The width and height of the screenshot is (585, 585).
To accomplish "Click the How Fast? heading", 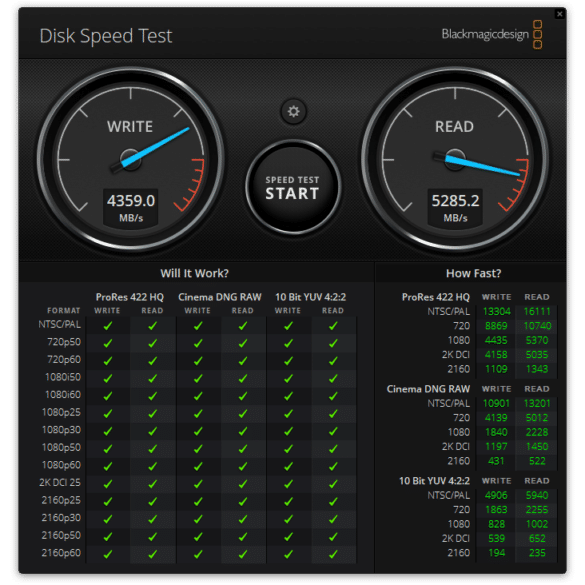I will pyautogui.click(x=473, y=273).
